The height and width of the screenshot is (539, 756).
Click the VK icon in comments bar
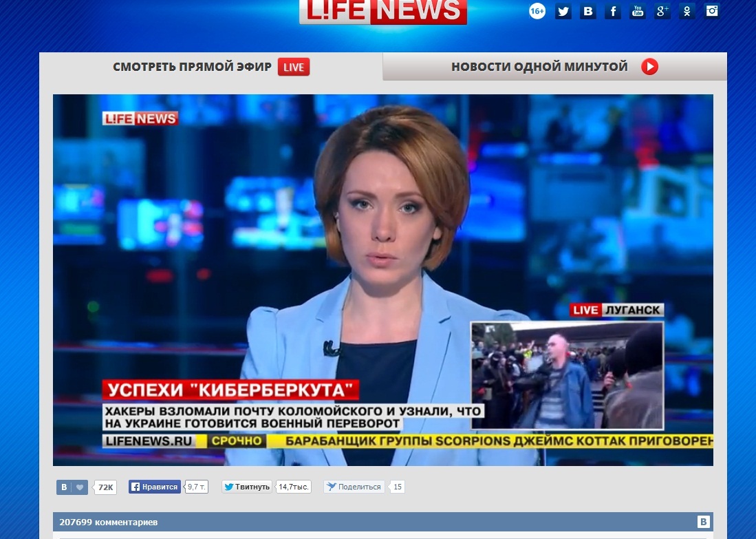click(x=703, y=522)
